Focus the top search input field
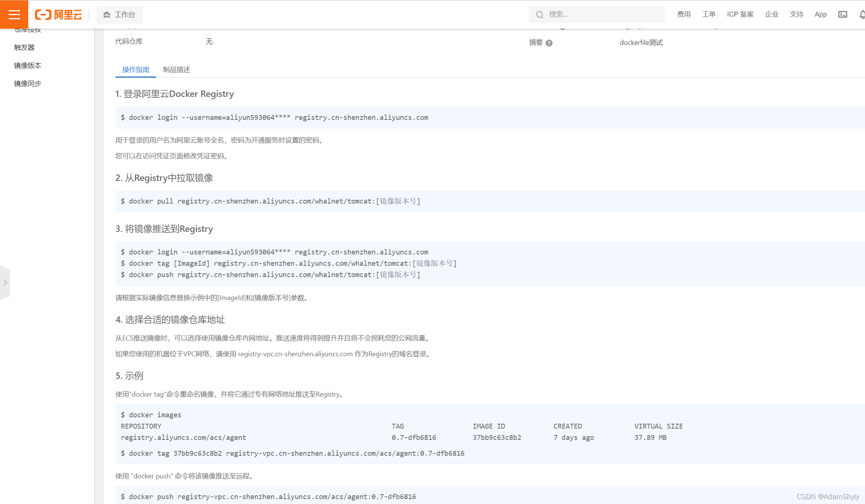The height and width of the screenshot is (504, 865). coord(604,15)
